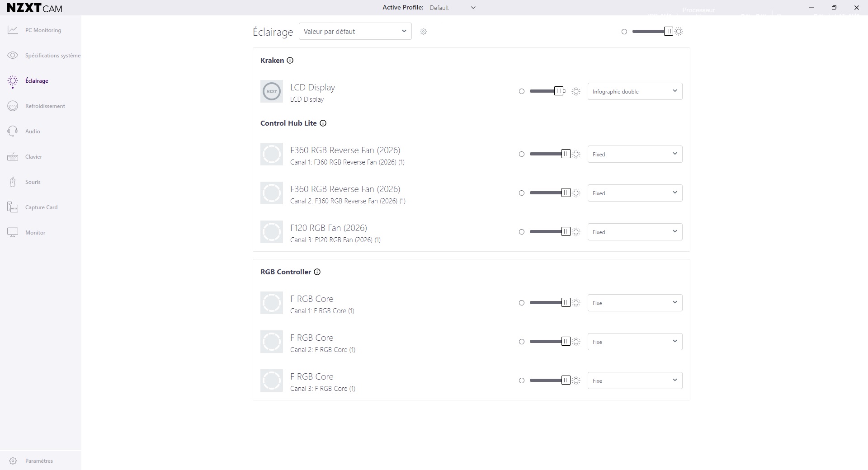The width and height of the screenshot is (868, 470).
Task: Open the Infographie double mode dropdown
Action: tap(635, 91)
